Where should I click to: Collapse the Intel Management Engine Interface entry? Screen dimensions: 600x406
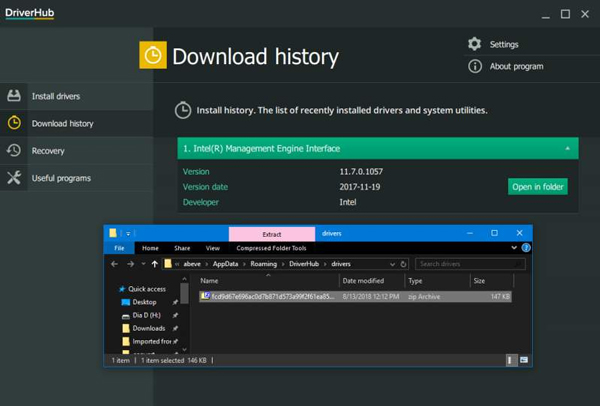pyautogui.click(x=567, y=148)
